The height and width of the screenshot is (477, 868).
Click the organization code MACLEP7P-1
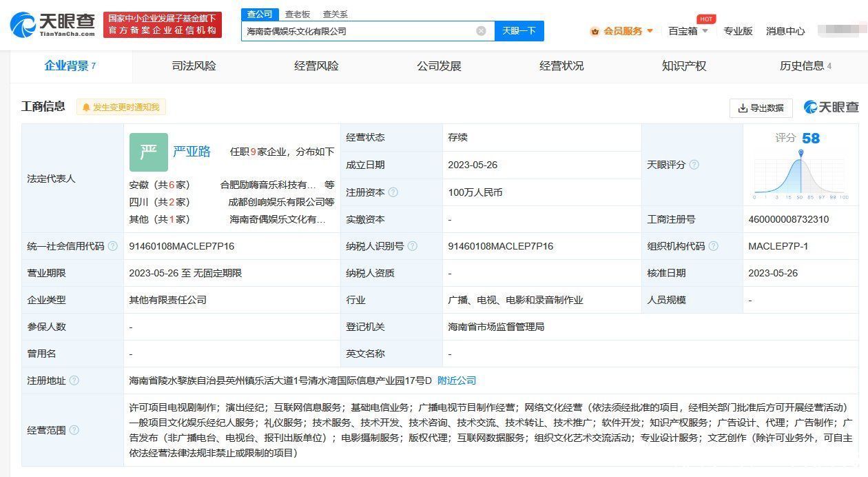pos(778,246)
